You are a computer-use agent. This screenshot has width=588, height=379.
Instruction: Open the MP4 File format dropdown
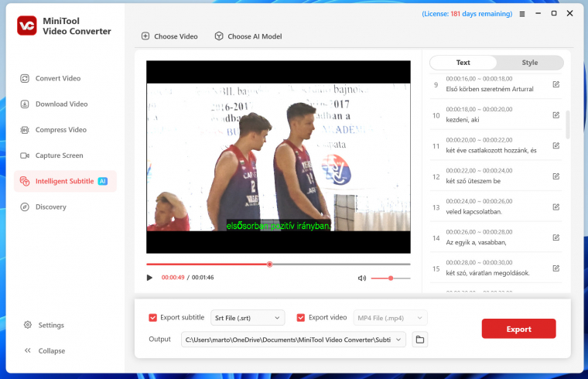point(390,317)
